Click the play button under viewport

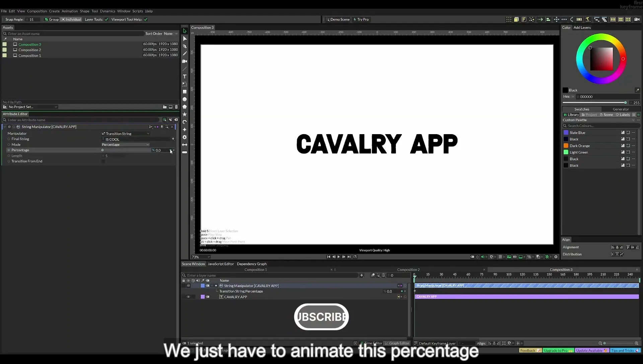339,257
